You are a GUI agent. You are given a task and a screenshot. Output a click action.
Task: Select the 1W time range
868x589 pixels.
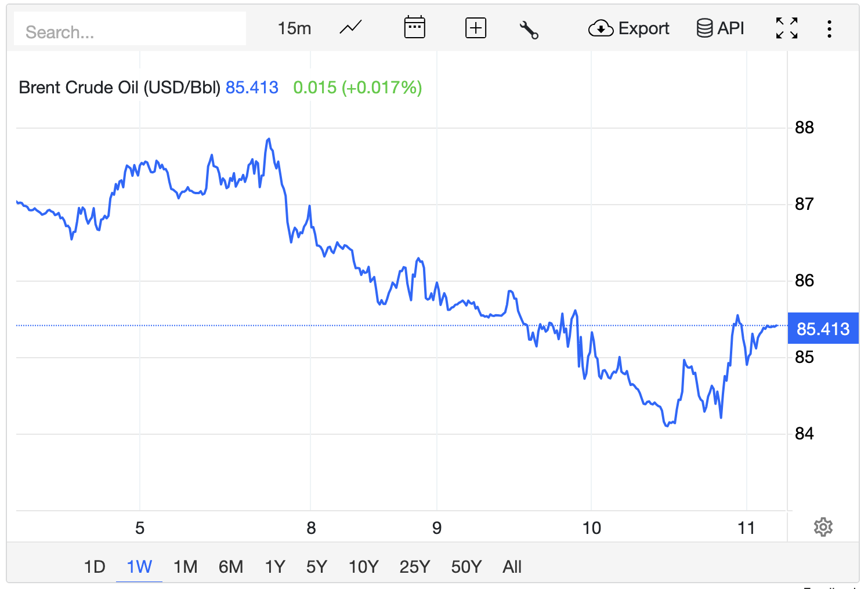pos(139,566)
